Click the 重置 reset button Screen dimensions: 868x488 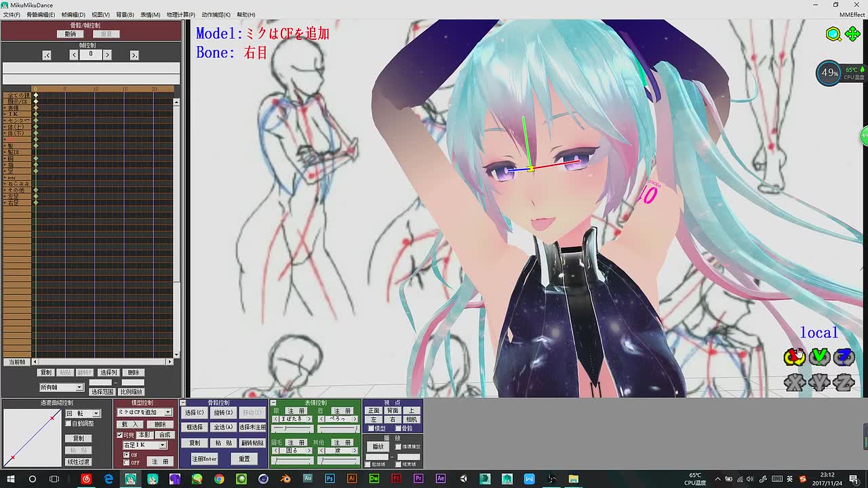pos(244,459)
